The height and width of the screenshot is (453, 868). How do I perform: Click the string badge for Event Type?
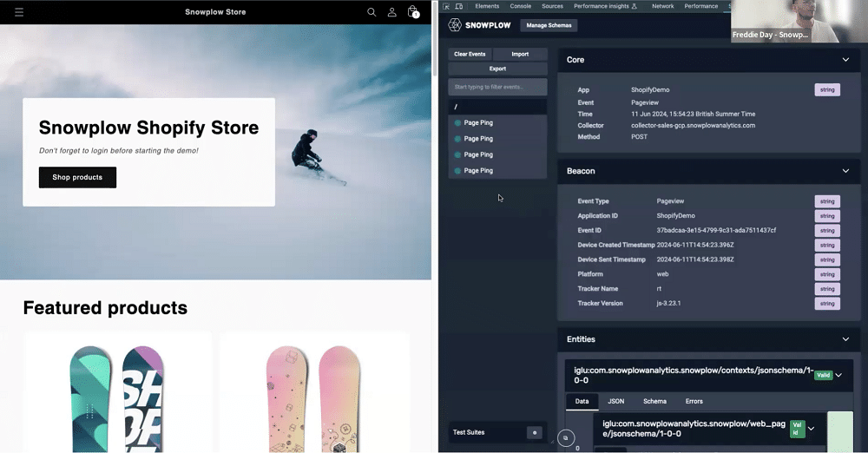[827, 201]
